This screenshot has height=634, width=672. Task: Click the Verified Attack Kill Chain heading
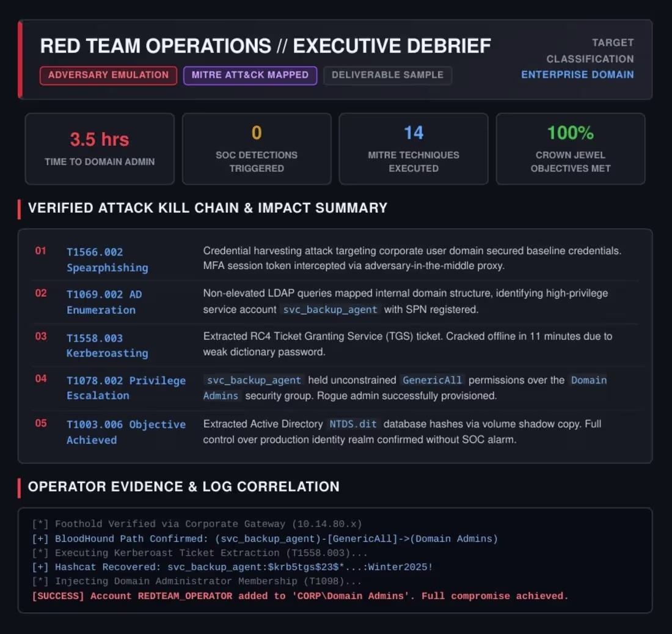(208, 208)
